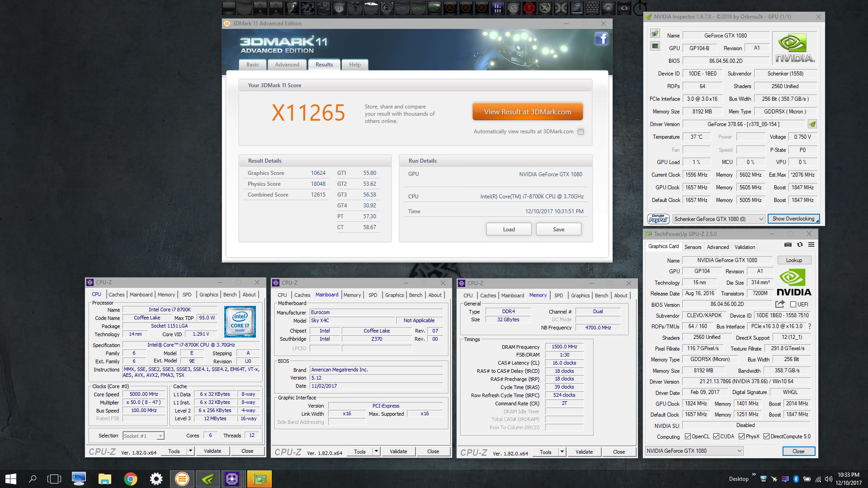Toggle the OpenCL computing checkbox
The image size is (868, 488).
[688, 436]
